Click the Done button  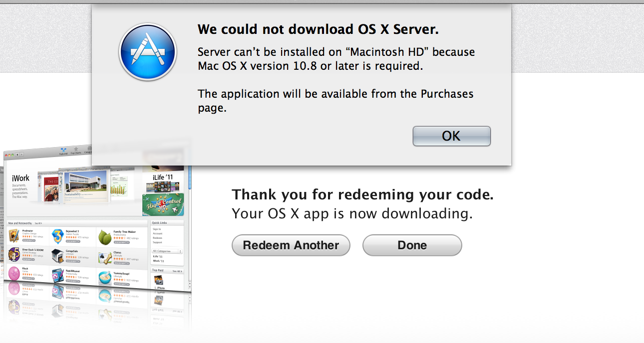coord(412,245)
